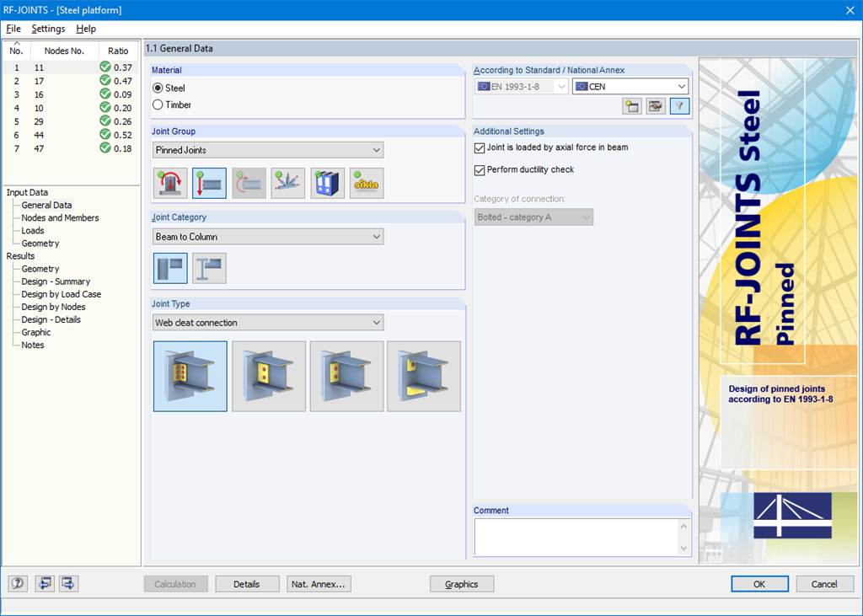Open the CEN national annex dropdown
863x616 pixels.
point(681,86)
